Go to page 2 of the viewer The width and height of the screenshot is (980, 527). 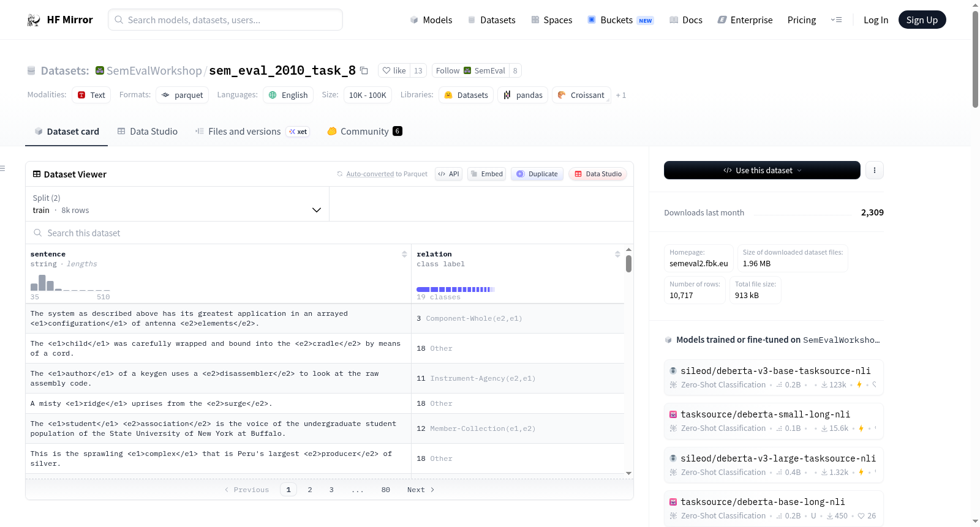(x=310, y=490)
